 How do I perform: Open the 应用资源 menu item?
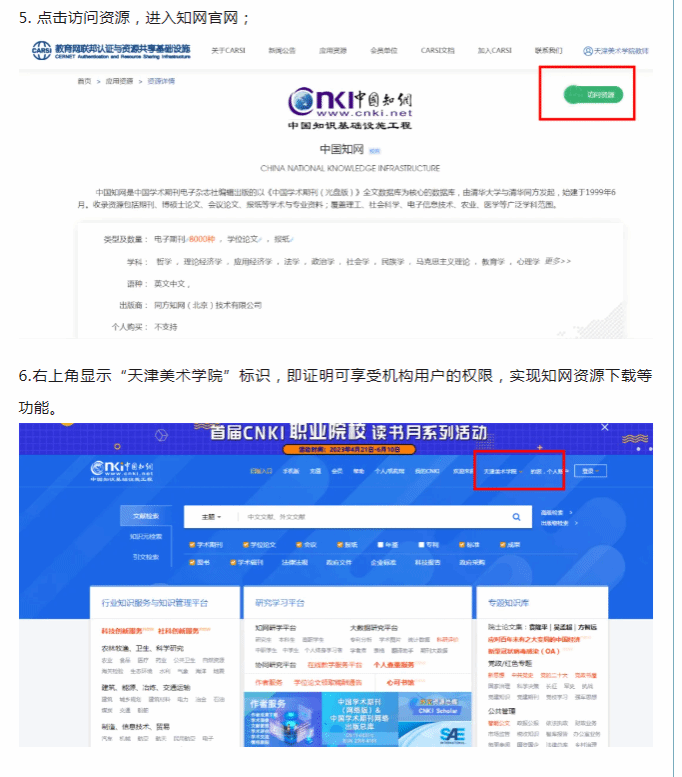(x=332, y=50)
